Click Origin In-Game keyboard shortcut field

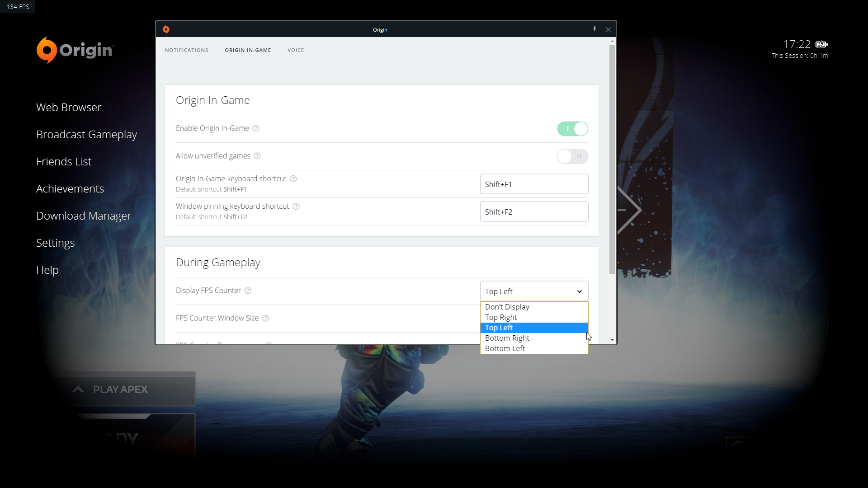click(533, 183)
